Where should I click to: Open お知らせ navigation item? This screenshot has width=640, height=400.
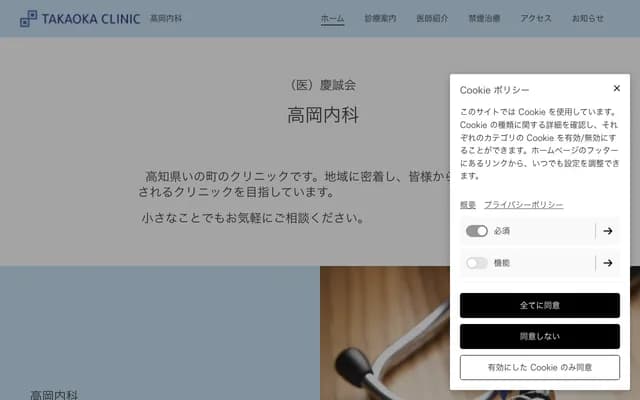[587, 19]
